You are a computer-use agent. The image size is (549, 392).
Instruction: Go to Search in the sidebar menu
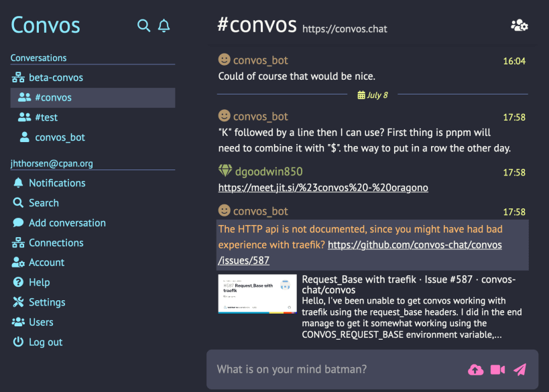pos(93,203)
